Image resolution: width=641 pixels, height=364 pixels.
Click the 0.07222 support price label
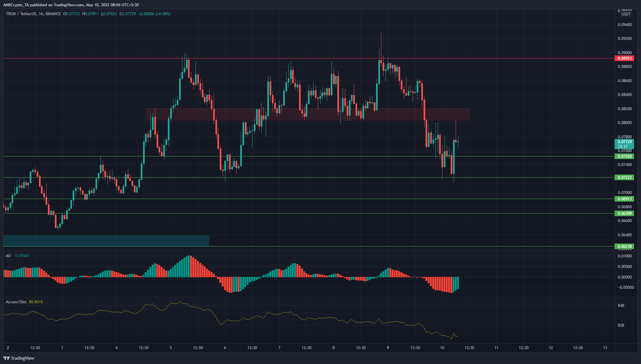[x=624, y=178]
